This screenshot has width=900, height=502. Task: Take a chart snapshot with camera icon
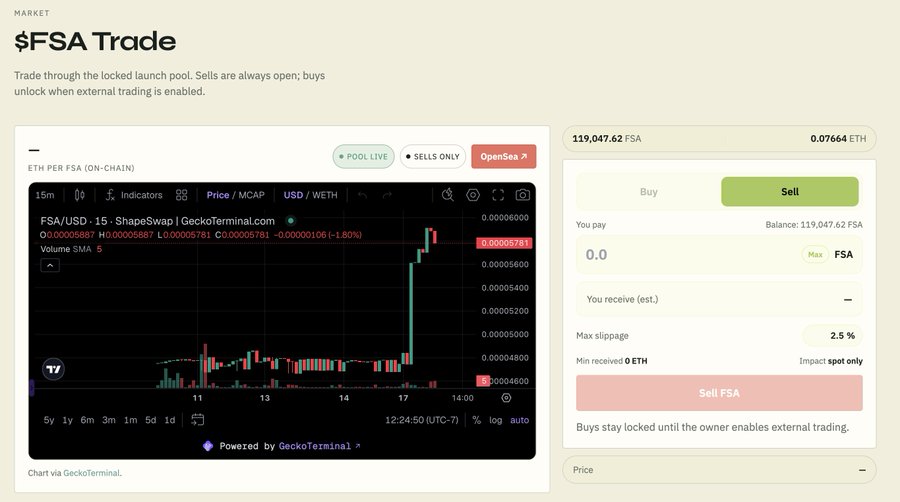522,195
